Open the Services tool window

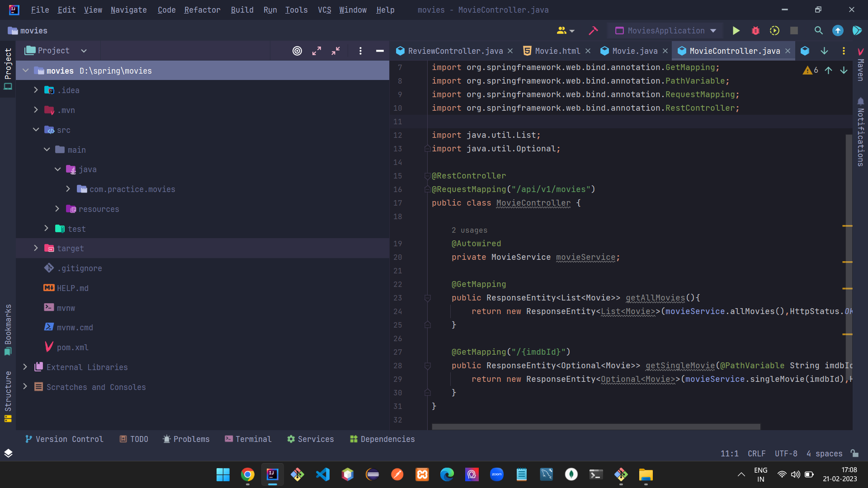tap(310, 439)
